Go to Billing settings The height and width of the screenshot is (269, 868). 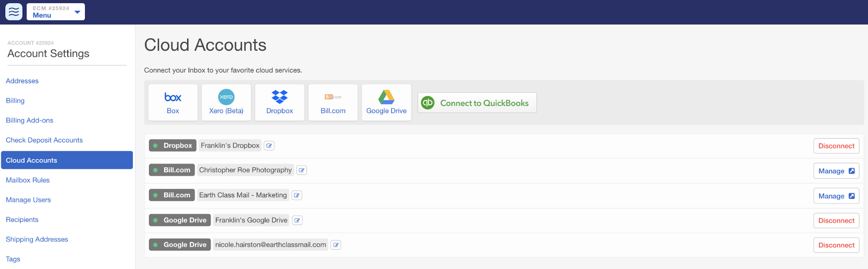[15, 101]
